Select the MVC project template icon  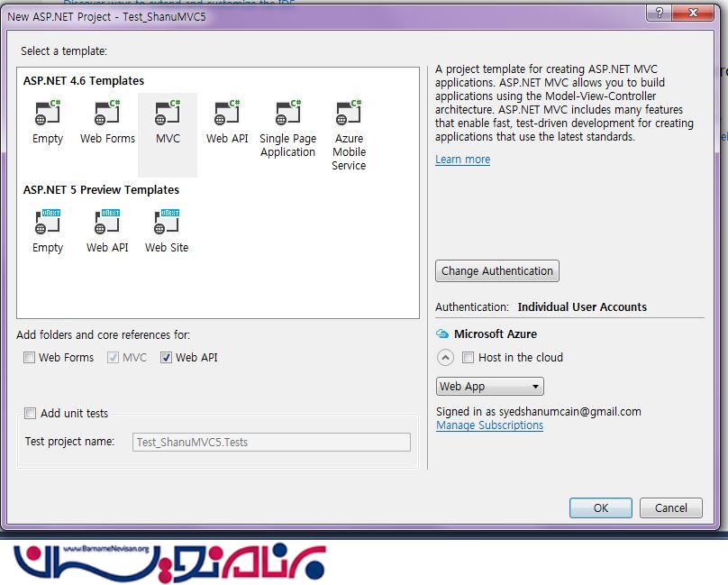click(168, 114)
